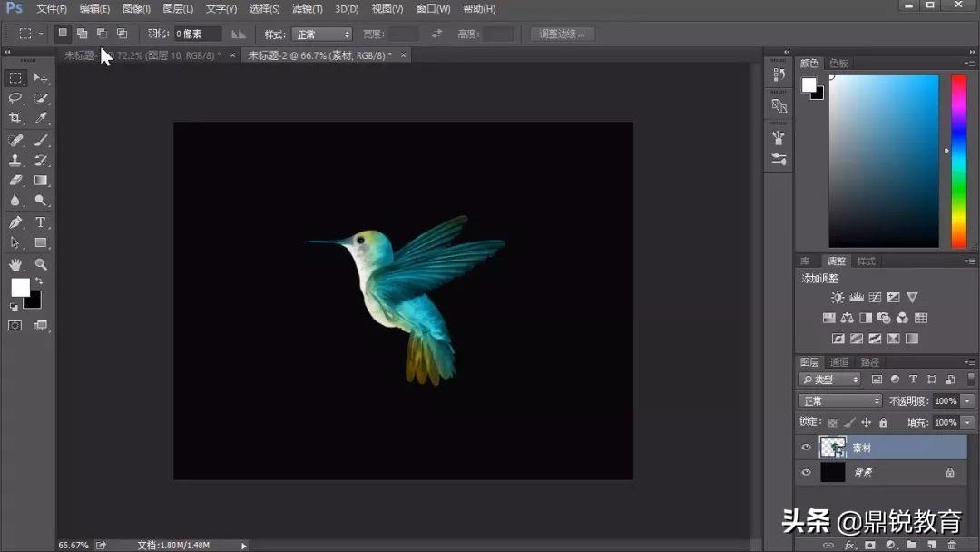
Task: Open the layer blend mode dropdown
Action: (x=840, y=400)
